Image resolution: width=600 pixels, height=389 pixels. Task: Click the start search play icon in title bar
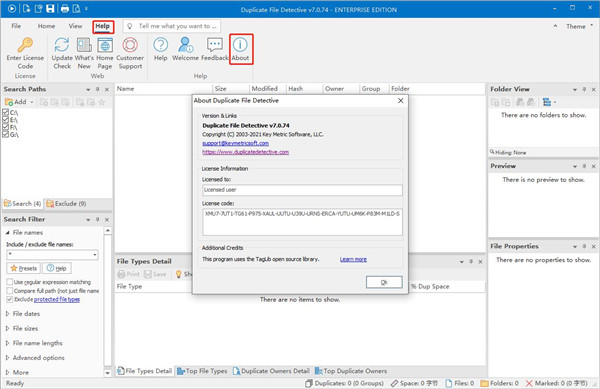tap(12, 8)
